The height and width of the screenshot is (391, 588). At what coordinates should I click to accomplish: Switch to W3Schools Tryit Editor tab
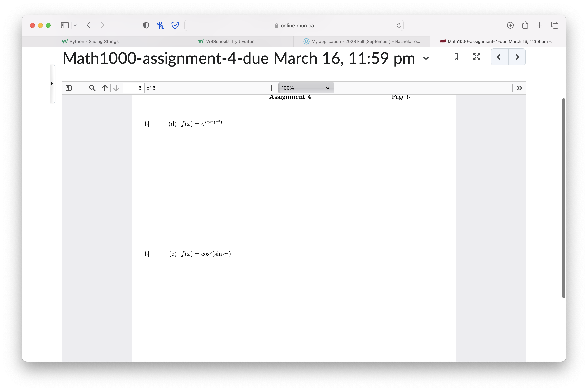coord(226,41)
